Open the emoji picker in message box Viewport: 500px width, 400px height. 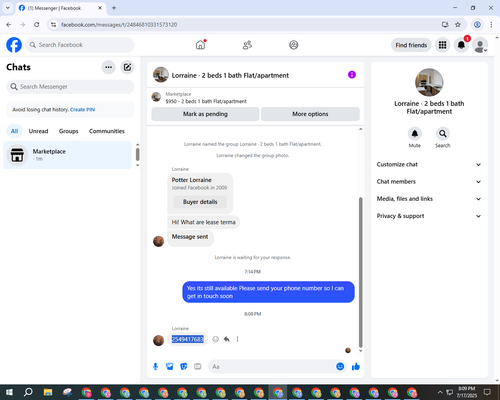coord(340,366)
